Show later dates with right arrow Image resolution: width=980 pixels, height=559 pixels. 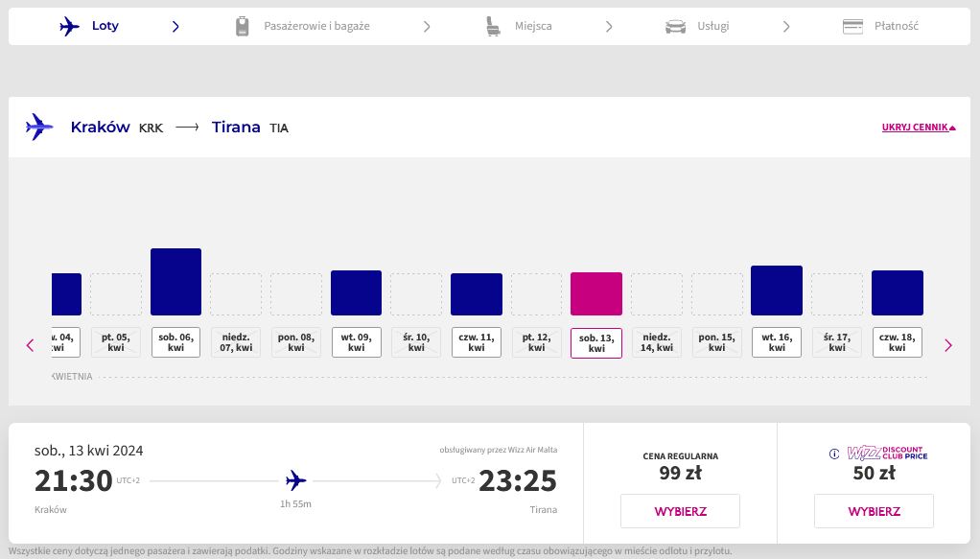[x=948, y=345]
